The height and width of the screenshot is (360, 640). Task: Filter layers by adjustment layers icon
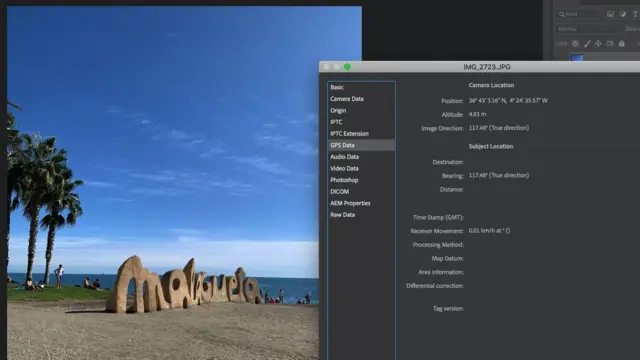pos(623,14)
